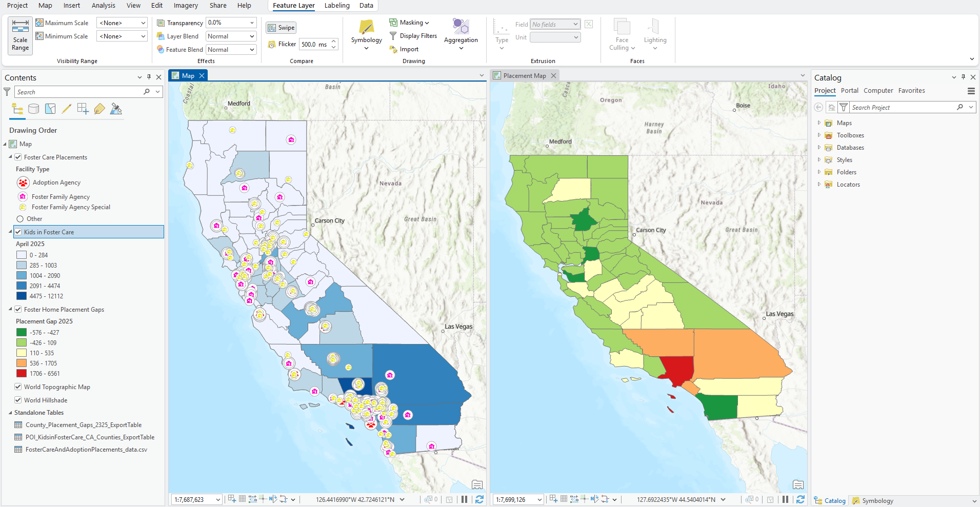Click the Face Culling tool in Faces group
Viewport: 980px width, 507px height.
pyautogui.click(x=621, y=34)
